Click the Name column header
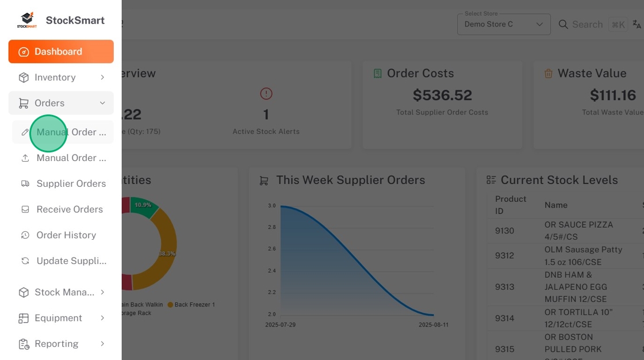644x360 pixels. click(555, 205)
